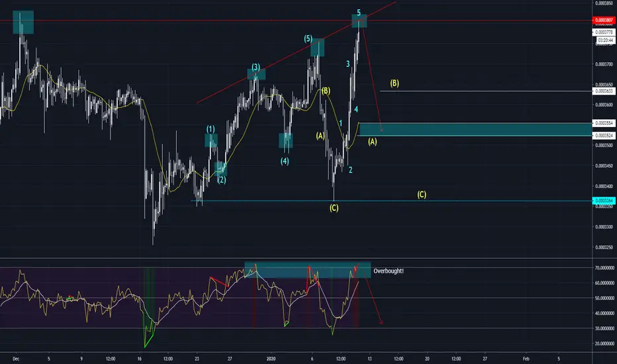The width and height of the screenshot is (617, 364).
Task: Click the 0.0003500 price scale tick
Action: click(x=604, y=145)
